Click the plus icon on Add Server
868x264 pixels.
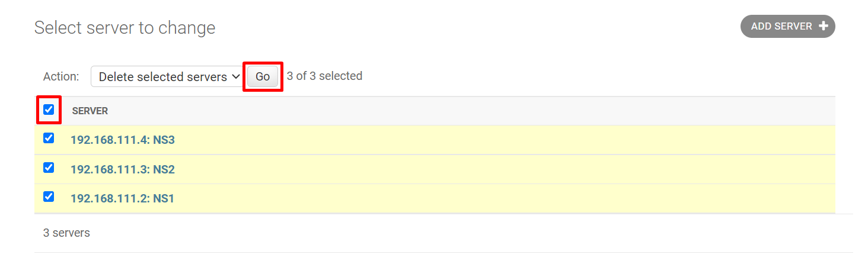coord(823,26)
